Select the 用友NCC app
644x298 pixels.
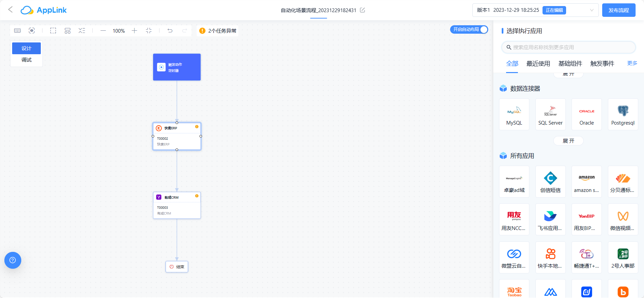coord(514,220)
